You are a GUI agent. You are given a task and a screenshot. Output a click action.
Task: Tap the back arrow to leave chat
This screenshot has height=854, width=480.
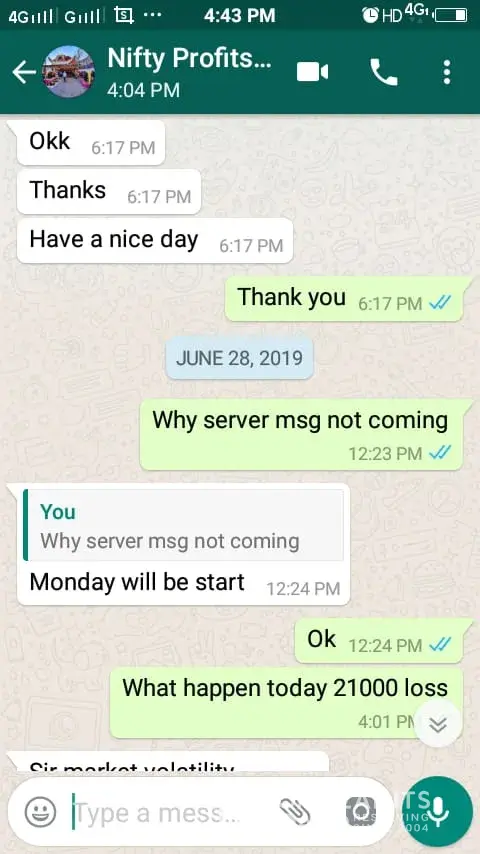click(x=24, y=72)
